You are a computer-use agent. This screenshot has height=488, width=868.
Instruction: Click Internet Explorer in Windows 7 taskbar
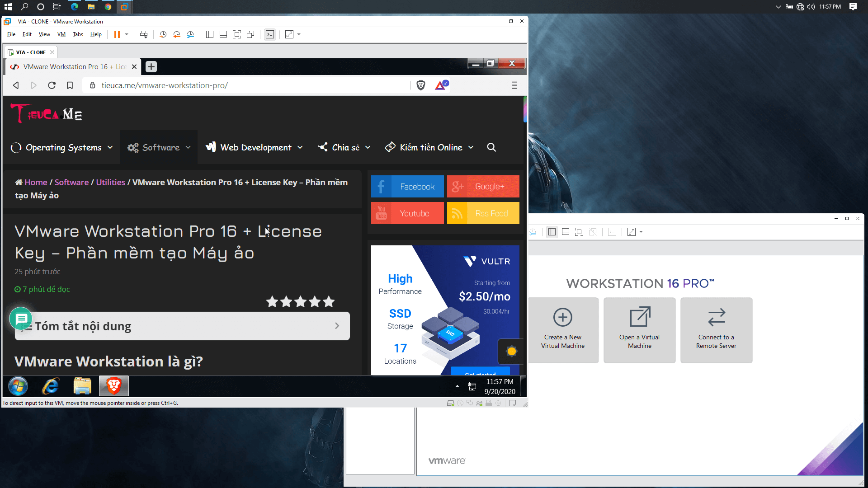[x=51, y=386]
